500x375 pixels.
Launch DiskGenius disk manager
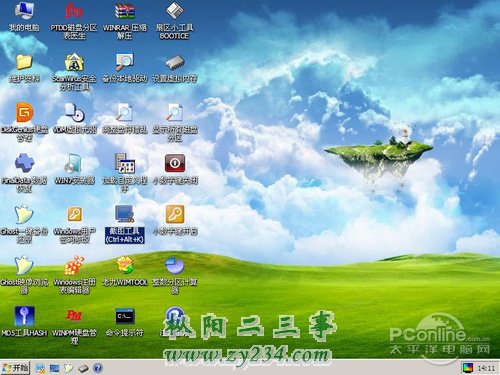coord(24,113)
